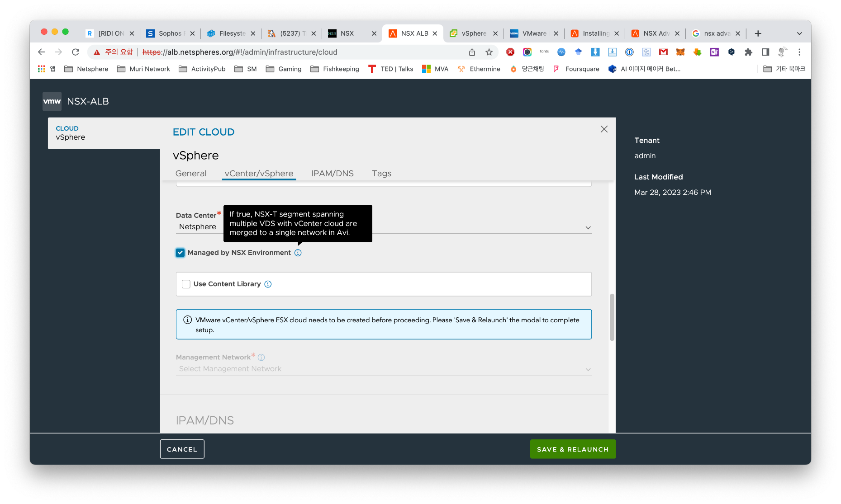The image size is (841, 504).
Task: Open the MVA bookmark
Action: coord(435,69)
